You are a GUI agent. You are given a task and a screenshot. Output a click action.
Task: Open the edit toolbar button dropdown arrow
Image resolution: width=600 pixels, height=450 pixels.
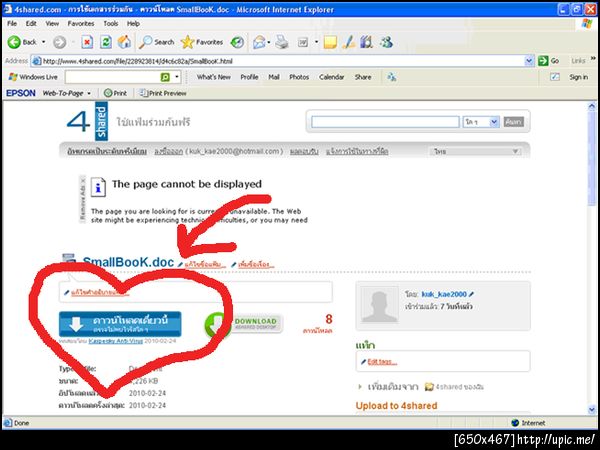(316, 42)
